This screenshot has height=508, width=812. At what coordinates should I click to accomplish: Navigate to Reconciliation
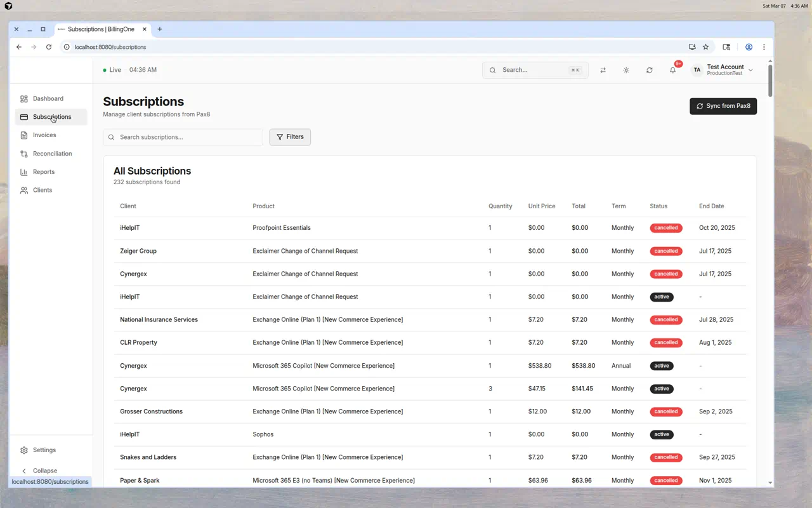[51, 154]
